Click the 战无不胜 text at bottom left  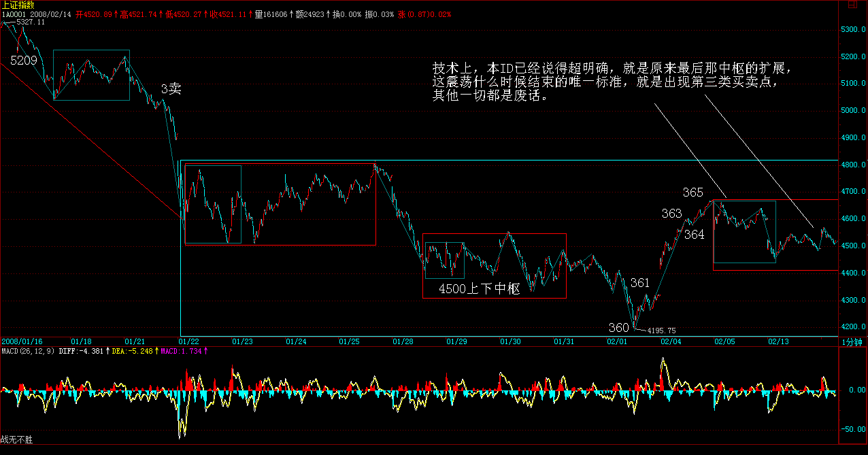16,440
